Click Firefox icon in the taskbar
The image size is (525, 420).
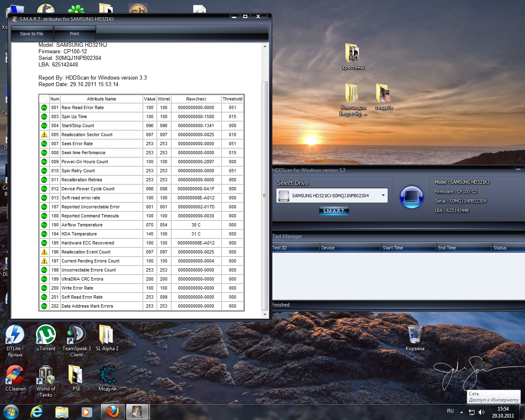click(x=113, y=411)
